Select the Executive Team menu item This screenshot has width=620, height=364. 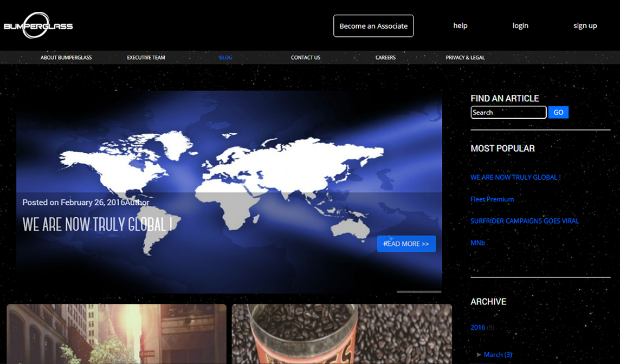pyautogui.click(x=146, y=57)
